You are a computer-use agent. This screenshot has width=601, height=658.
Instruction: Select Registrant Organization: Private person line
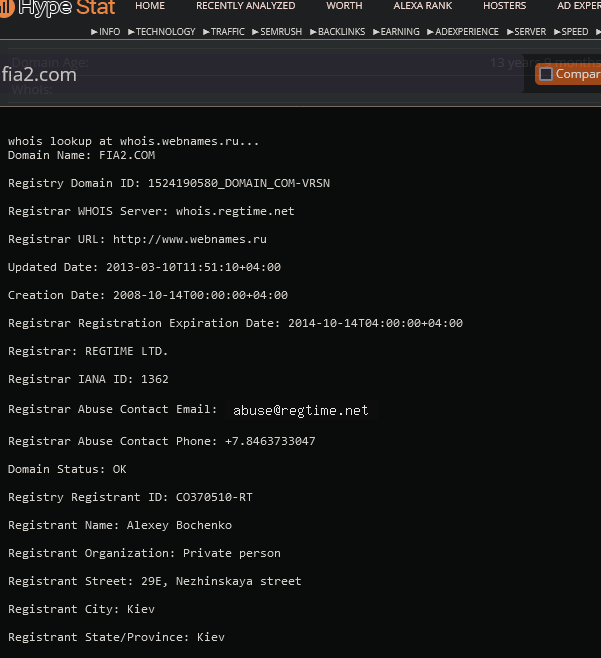point(144,553)
